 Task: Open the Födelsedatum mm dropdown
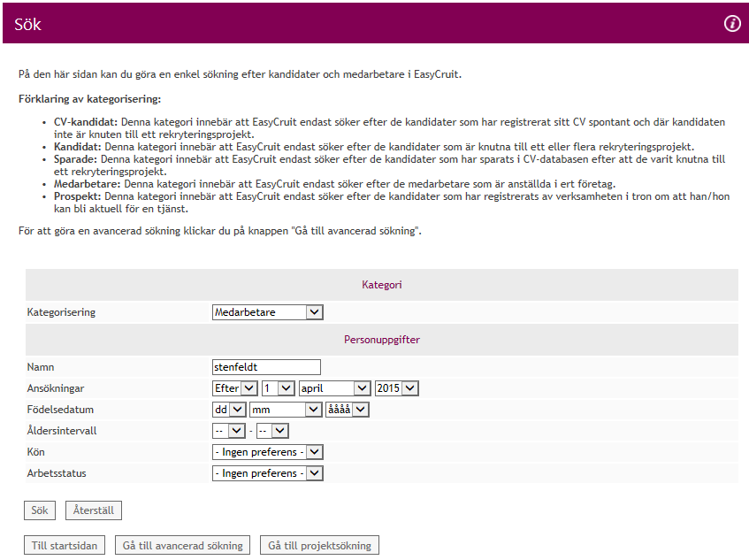[x=286, y=410]
